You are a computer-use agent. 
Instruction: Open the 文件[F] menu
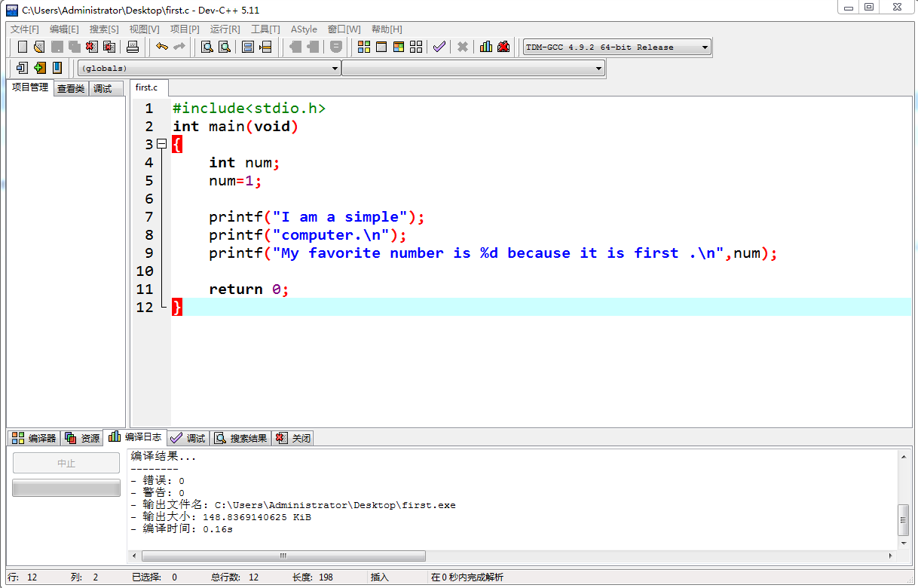[25, 29]
